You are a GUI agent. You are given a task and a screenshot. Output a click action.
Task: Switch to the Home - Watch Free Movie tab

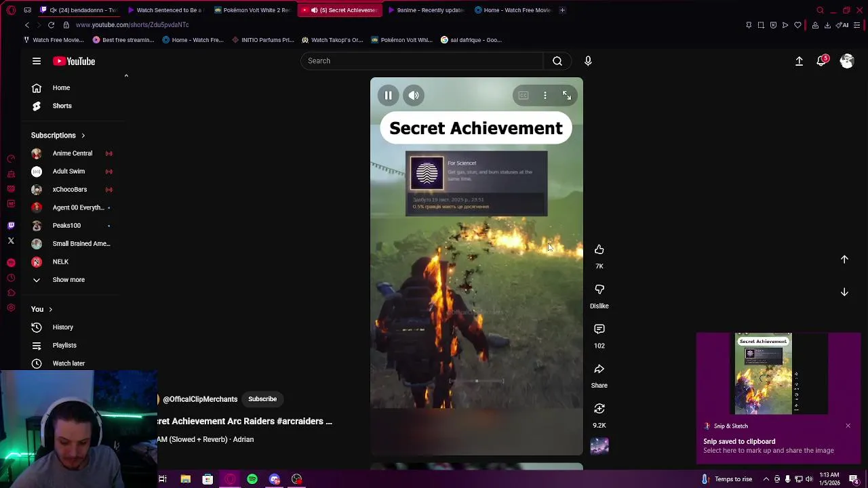tap(512, 10)
